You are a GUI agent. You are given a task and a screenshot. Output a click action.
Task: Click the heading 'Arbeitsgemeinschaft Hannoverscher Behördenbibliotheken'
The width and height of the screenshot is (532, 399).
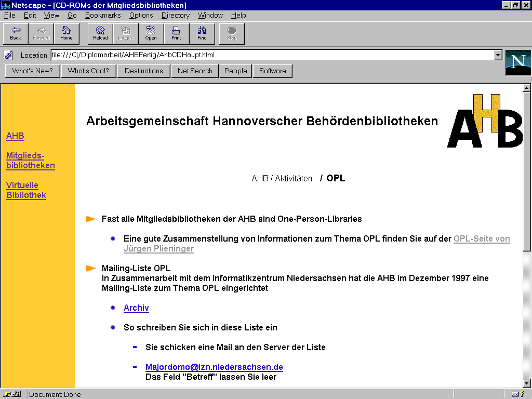[x=262, y=121]
